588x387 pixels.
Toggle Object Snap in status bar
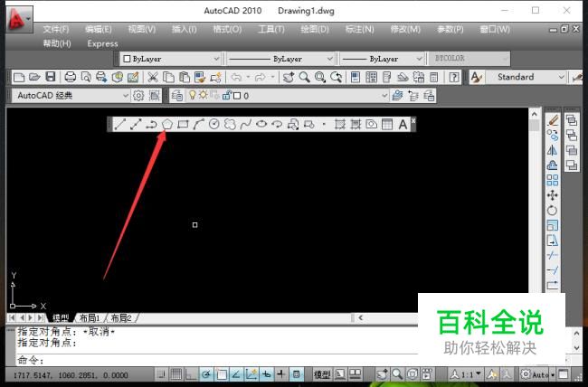point(222,373)
